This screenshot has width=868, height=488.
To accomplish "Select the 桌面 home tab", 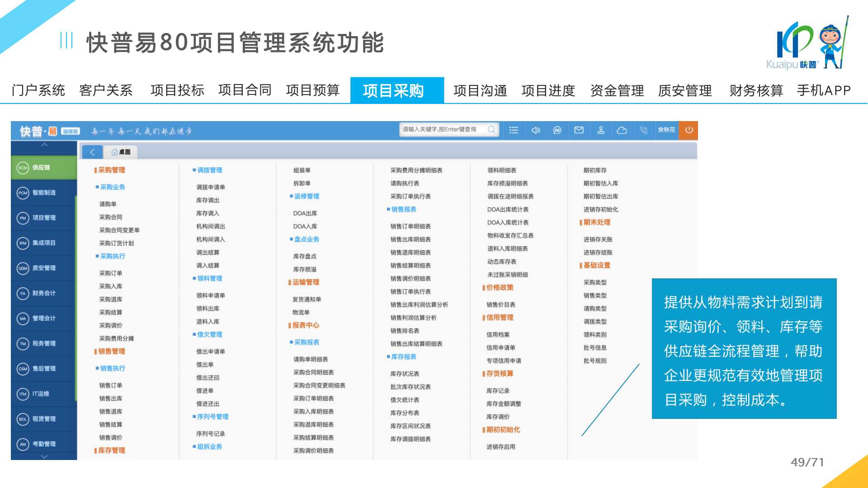I will 121,152.
